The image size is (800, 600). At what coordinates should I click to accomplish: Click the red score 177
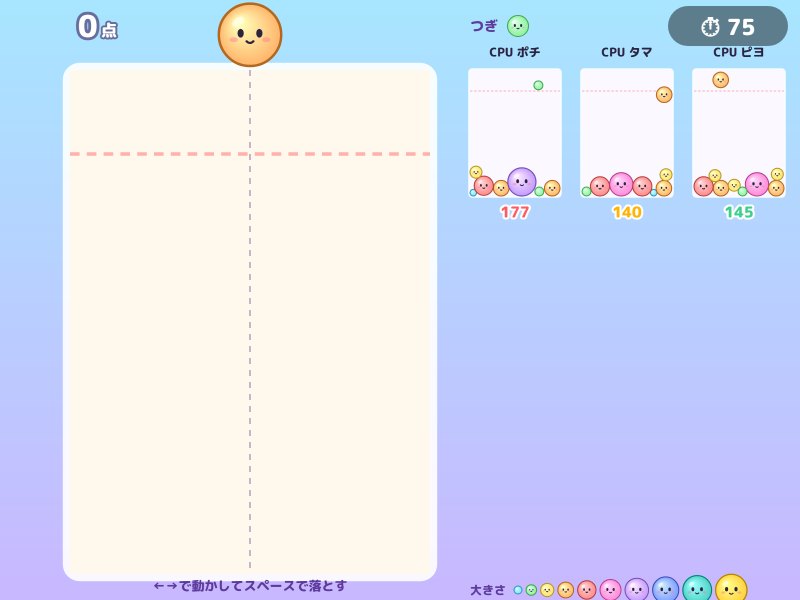515,212
